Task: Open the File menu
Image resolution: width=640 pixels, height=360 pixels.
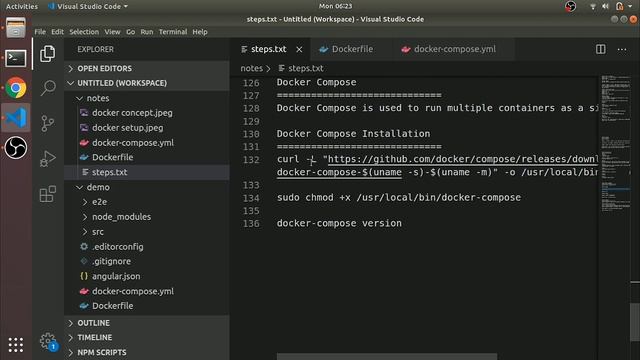Action: [x=40, y=32]
